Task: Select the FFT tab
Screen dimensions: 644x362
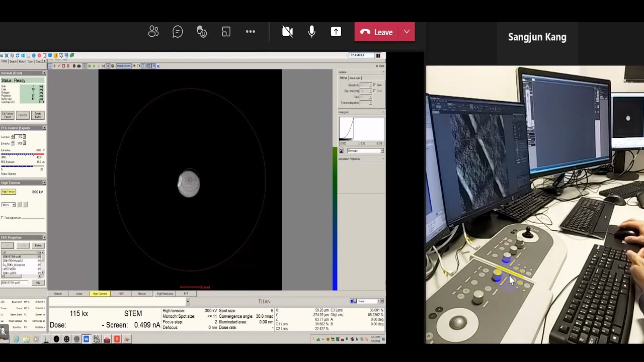Action: tap(186, 294)
